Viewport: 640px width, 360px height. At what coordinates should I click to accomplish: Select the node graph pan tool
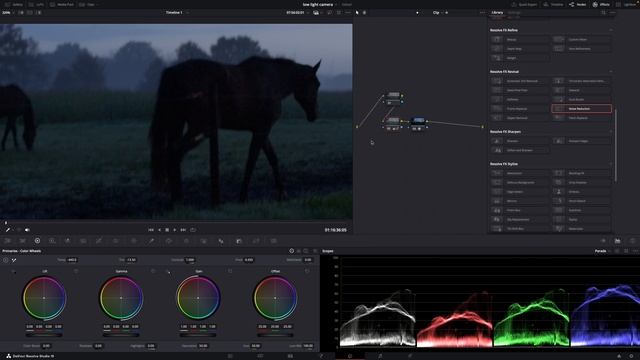coord(364,13)
